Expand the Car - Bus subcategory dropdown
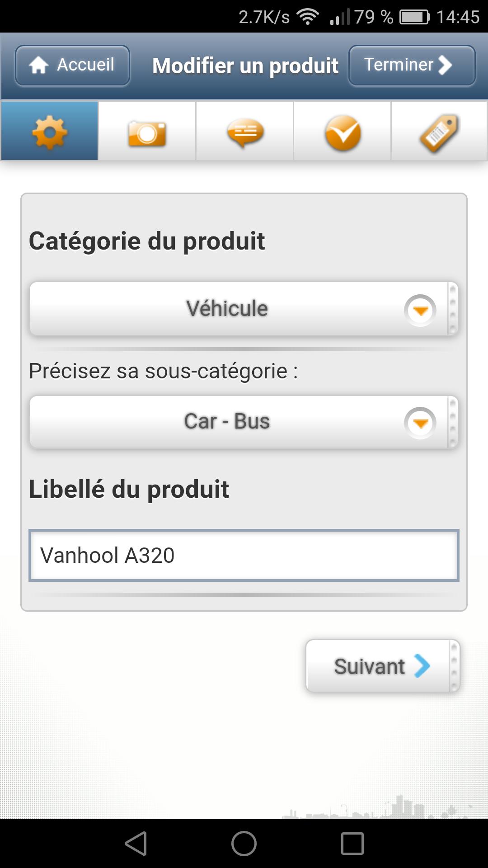Screen dimensions: 488x868 [227, 422]
